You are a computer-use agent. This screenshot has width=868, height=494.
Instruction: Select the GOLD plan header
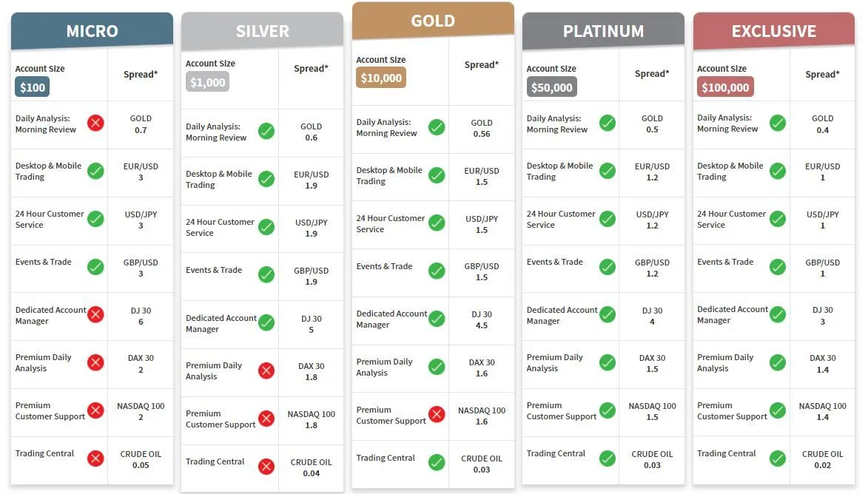(433, 21)
